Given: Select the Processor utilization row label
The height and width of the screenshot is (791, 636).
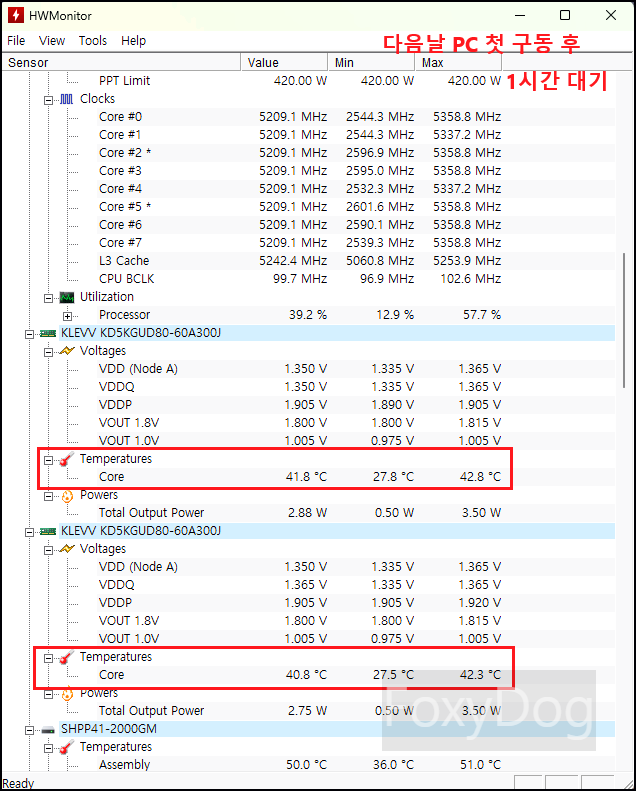Looking at the screenshot, I should [125, 315].
